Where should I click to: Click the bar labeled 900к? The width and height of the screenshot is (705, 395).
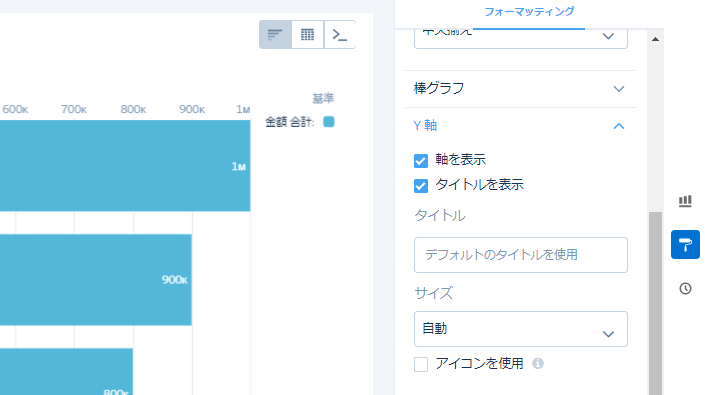click(96, 280)
